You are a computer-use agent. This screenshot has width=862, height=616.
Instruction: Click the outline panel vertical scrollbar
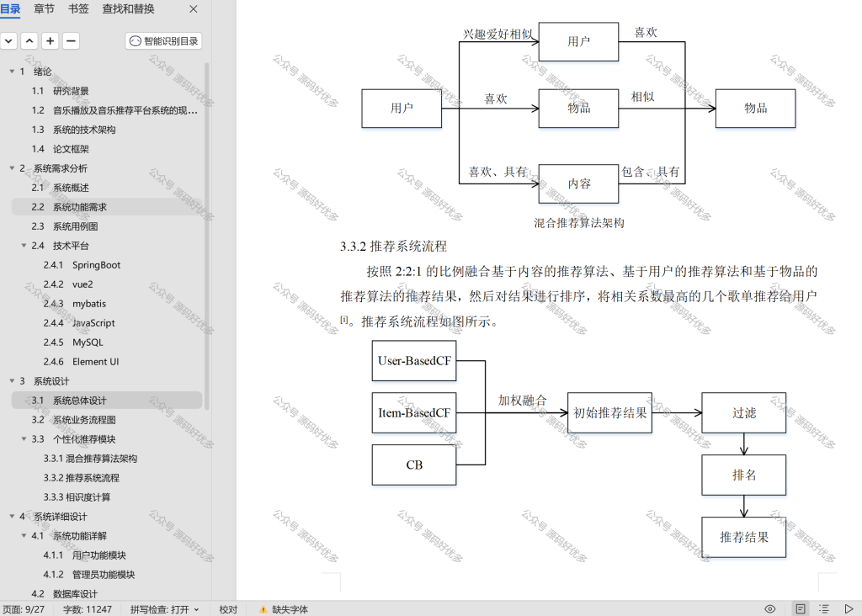tap(207, 236)
